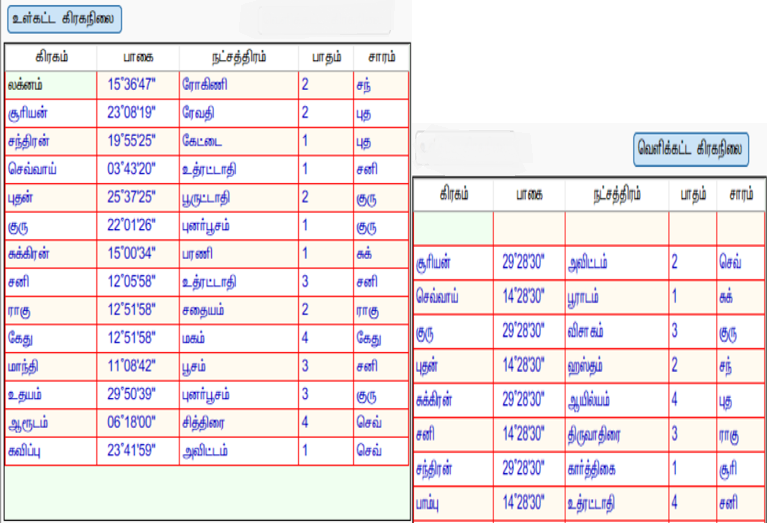Click நட்சத்திரம் header in left table
The height and width of the screenshot is (525, 770).
pyautogui.click(x=238, y=57)
